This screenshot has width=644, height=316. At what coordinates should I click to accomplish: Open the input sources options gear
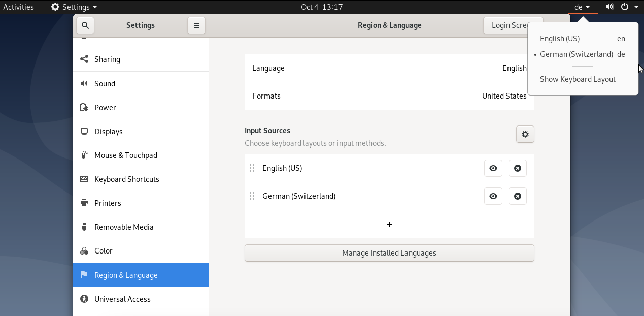pyautogui.click(x=525, y=134)
